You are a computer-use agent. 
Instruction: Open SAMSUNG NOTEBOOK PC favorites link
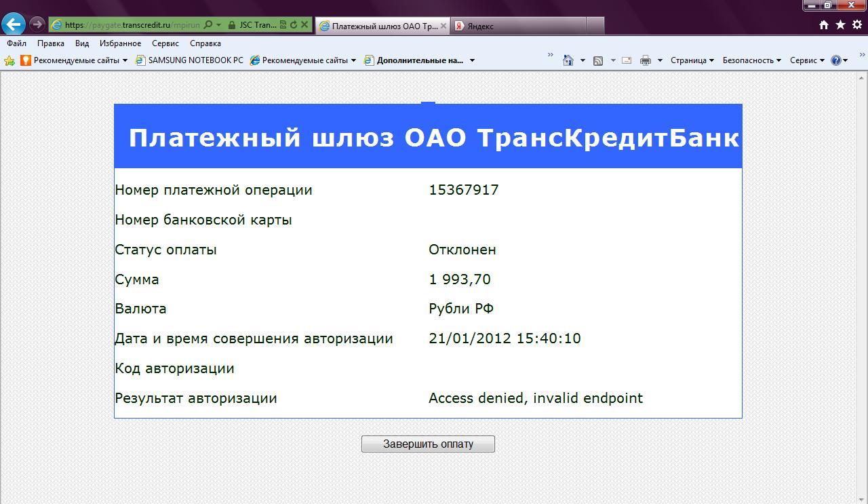click(x=189, y=60)
